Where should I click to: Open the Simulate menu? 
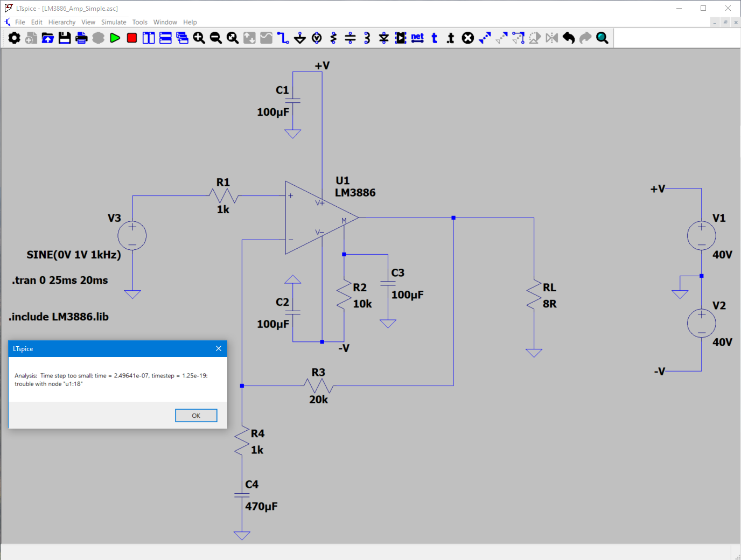114,22
